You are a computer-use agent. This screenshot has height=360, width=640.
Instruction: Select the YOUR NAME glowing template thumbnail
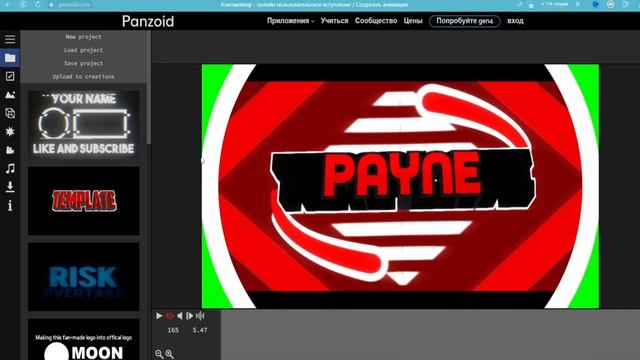click(84, 124)
